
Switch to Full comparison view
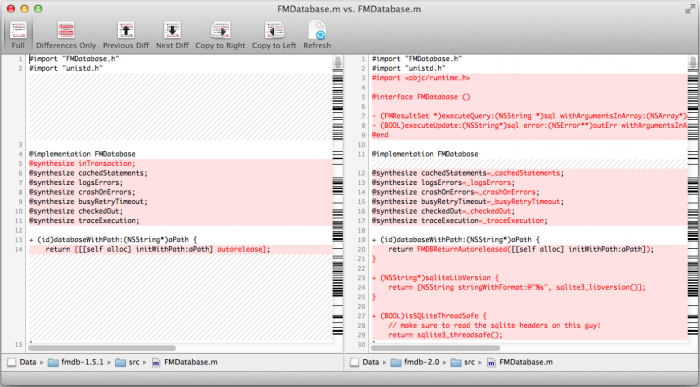(18, 35)
